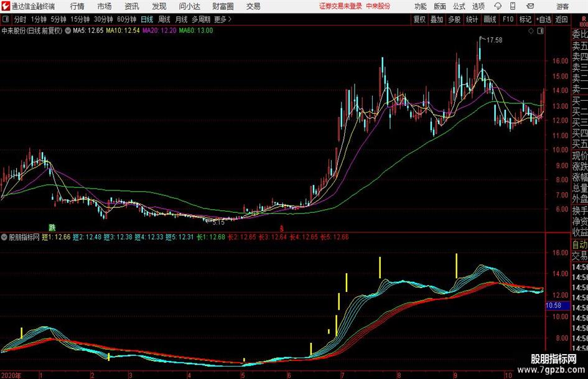Click the red $ marker below the chart
This screenshot has width=588, height=379.
click(282, 228)
